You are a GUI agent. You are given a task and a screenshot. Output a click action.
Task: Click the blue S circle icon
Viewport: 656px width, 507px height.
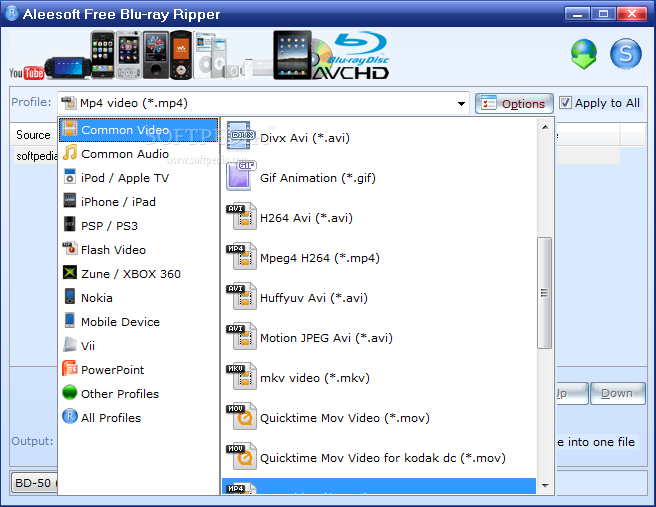pyautogui.click(x=625, y=54)
